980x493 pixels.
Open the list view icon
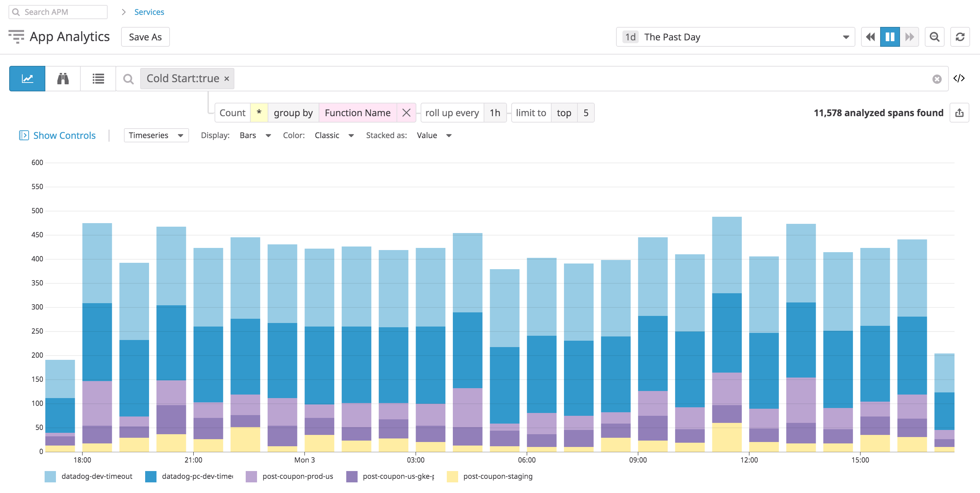tap(98, 78)
